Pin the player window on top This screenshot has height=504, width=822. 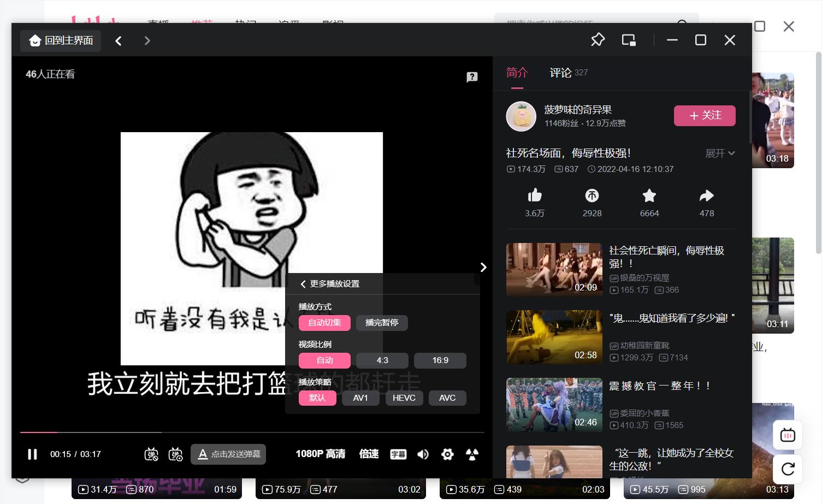pyautogui.click(x=598, y=40)
